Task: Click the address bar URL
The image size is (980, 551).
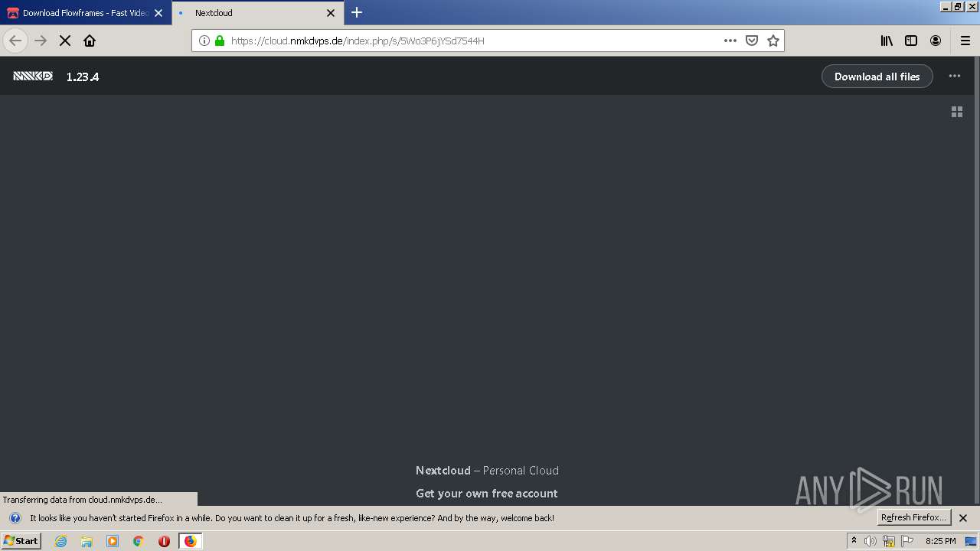Action: point(358,41)
